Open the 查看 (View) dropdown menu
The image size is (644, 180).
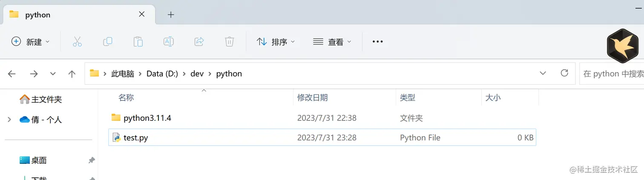pos(332,42)
